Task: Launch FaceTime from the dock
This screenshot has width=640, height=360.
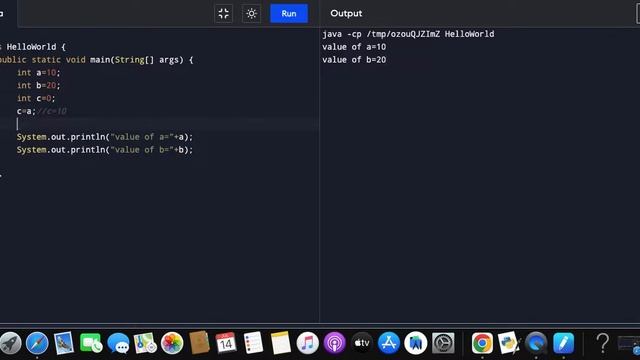Action: click(91, 343)
